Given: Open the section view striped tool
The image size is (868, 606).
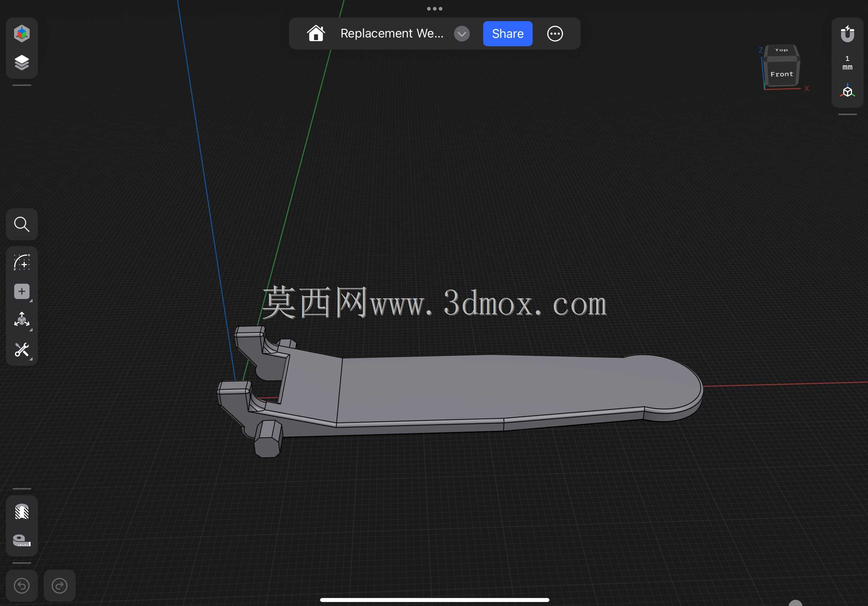Looking at the screenshot, I should tap(21, 511).
